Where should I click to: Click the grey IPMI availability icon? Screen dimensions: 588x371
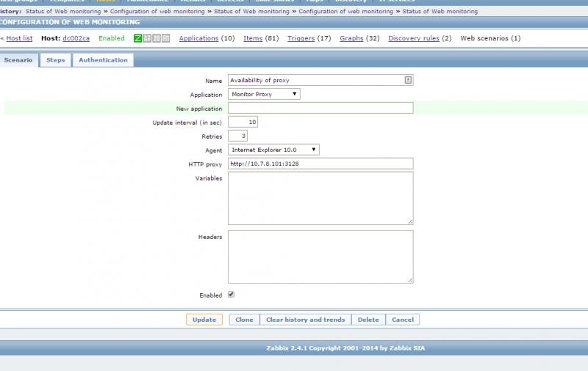click(166, 38)
